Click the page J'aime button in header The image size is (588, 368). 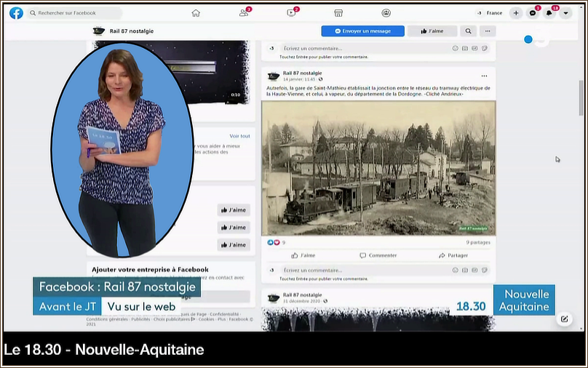click(432, 31)
